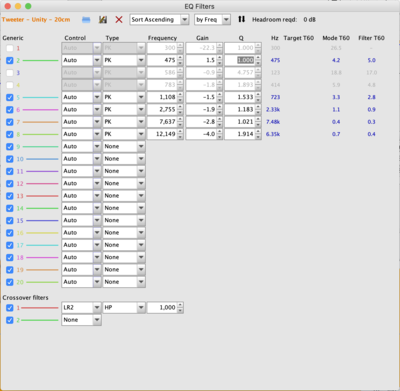Image resolution: width=400 pixels, height=391 pixels.
Task: Disable crossover filter 1 checkbox
Action: [x=10, y=308]
